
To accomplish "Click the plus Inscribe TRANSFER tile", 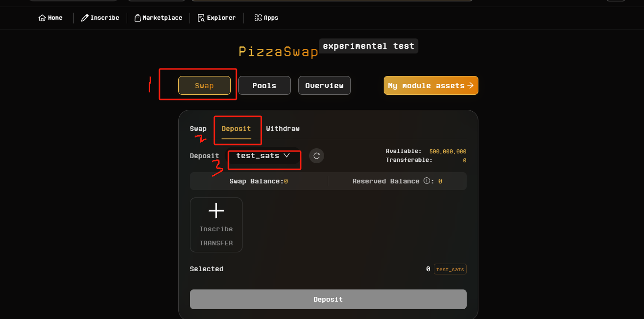I will pyautogui.click(x=216, y=225).
